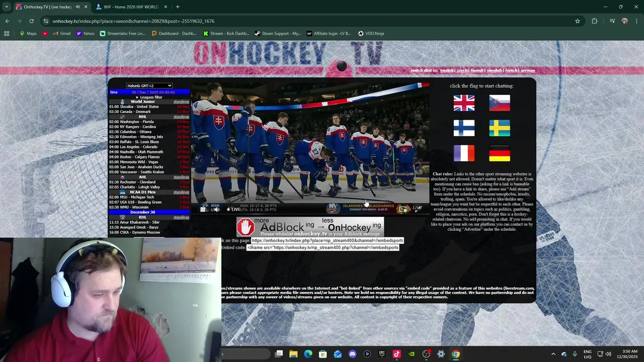Image resolution: width=644 pixels, height=362 pixels.
Task: Open the Yahoo bookmark
Action: pyautogui.click(x=85, y=34)
